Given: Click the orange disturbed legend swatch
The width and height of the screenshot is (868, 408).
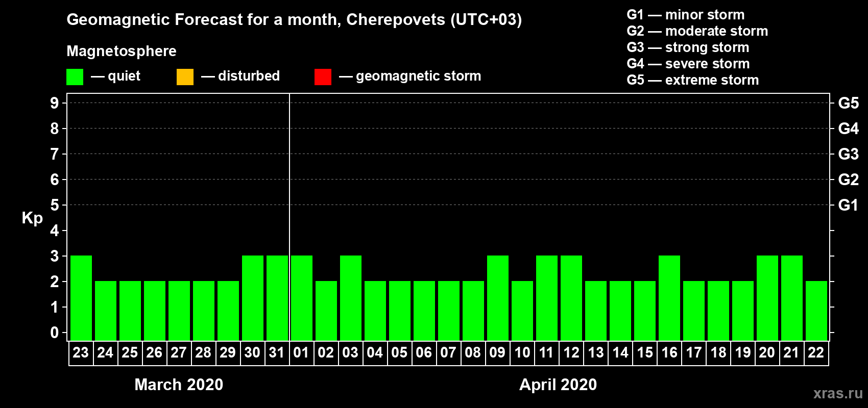Looking at the screenshot, I should click(185, 77).
